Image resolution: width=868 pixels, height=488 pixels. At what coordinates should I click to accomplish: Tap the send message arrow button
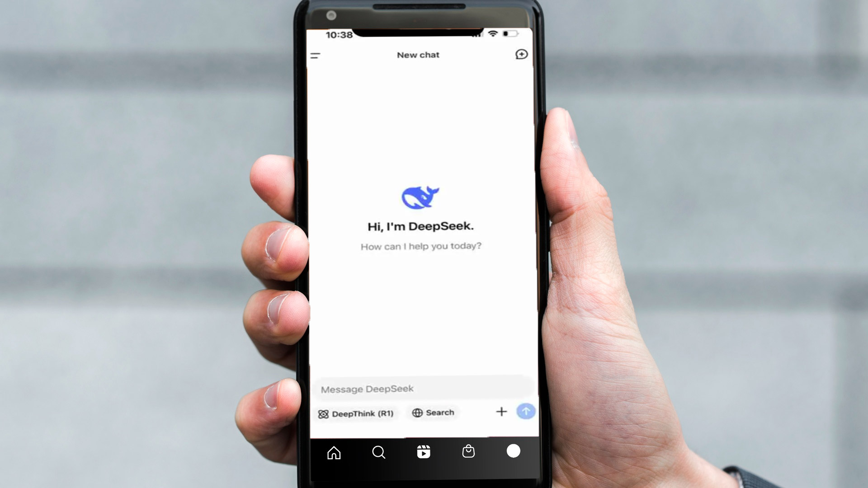(524, 413)
